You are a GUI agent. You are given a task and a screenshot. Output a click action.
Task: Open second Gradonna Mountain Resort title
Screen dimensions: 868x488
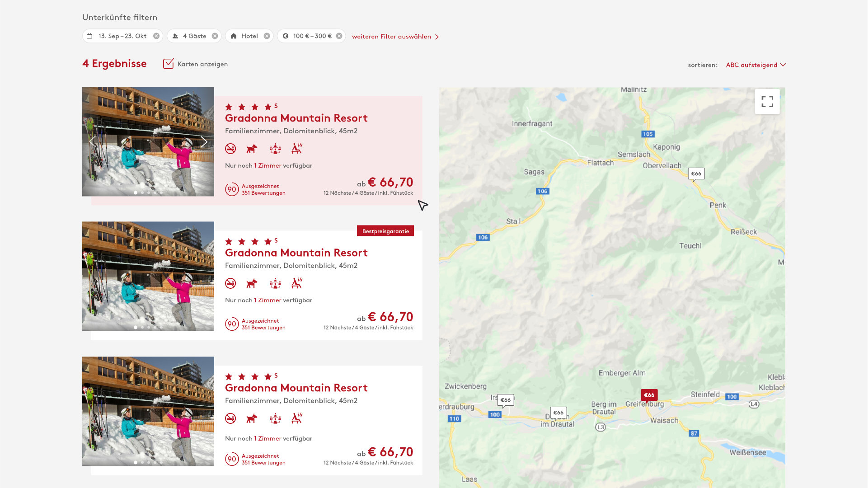coord(296,253)
